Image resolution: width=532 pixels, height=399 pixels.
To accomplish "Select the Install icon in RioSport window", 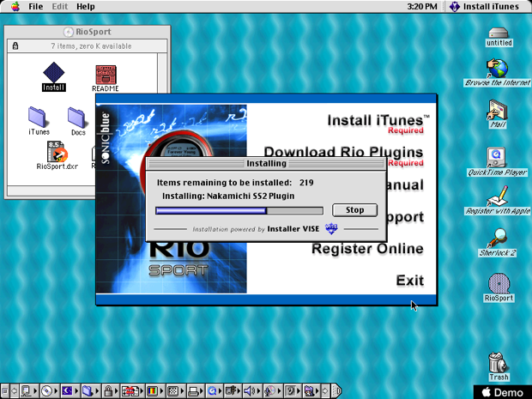I will 53,76.
